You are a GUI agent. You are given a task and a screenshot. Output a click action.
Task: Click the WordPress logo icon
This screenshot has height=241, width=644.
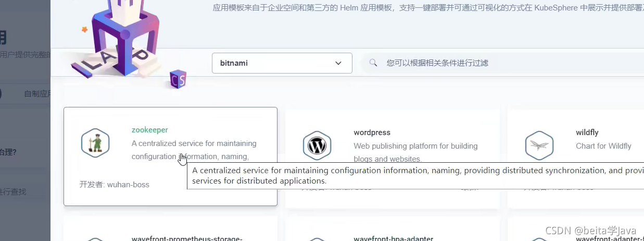[x=317, y=146]
